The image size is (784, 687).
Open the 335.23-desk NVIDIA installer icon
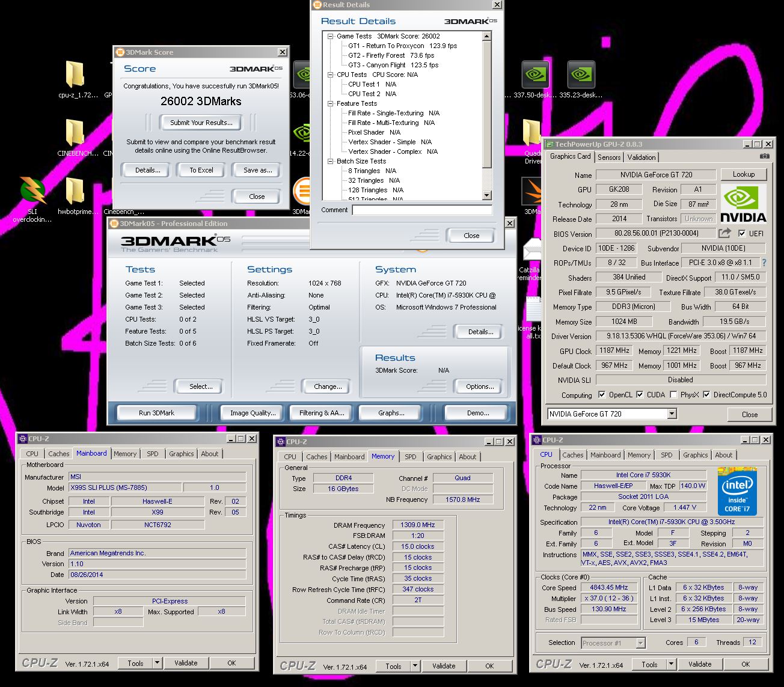pos(581,75)
